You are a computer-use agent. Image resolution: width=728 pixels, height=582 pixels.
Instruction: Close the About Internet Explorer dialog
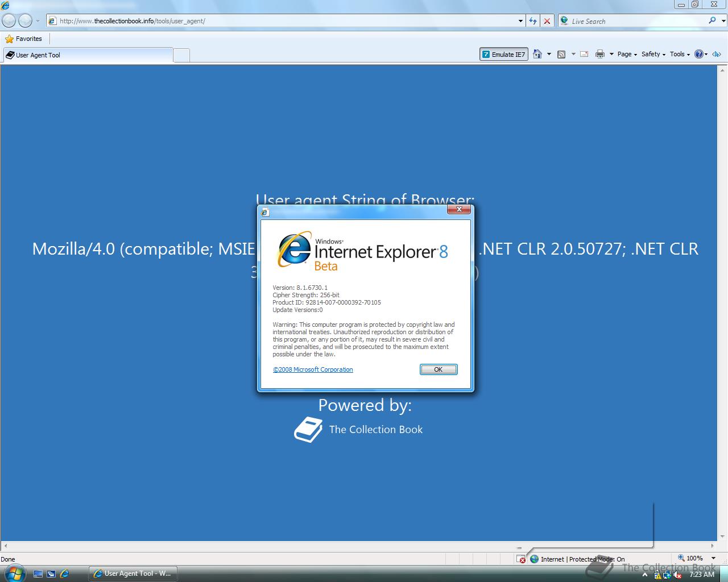459,210
